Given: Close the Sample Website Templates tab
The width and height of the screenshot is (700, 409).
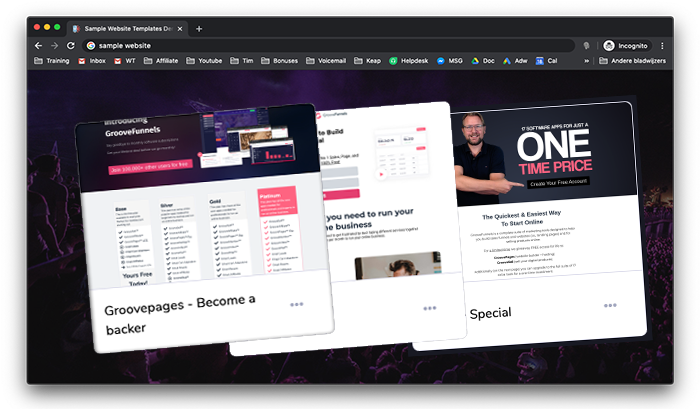Looking at the screenshot, I should (180, 29).
